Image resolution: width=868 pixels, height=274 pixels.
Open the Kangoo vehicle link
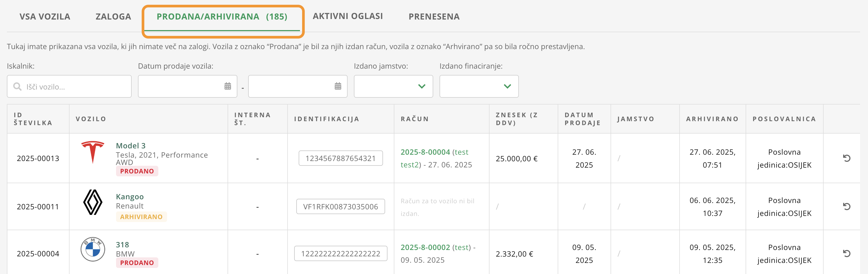coord(130,197)
